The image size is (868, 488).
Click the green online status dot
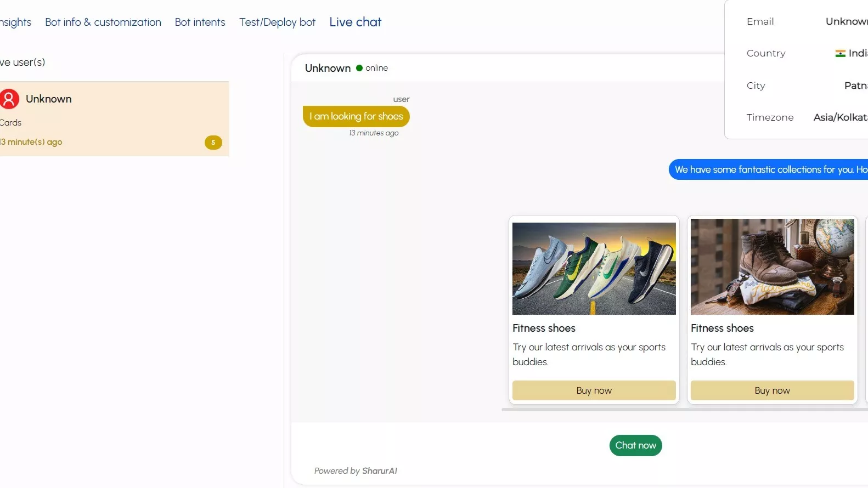359,68
